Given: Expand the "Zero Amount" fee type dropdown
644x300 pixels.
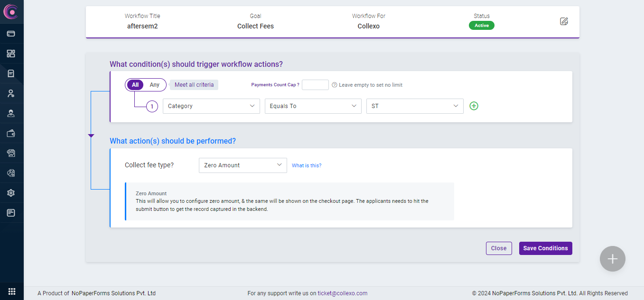Looking at the screenshot, I should click(x=243, y=165).
